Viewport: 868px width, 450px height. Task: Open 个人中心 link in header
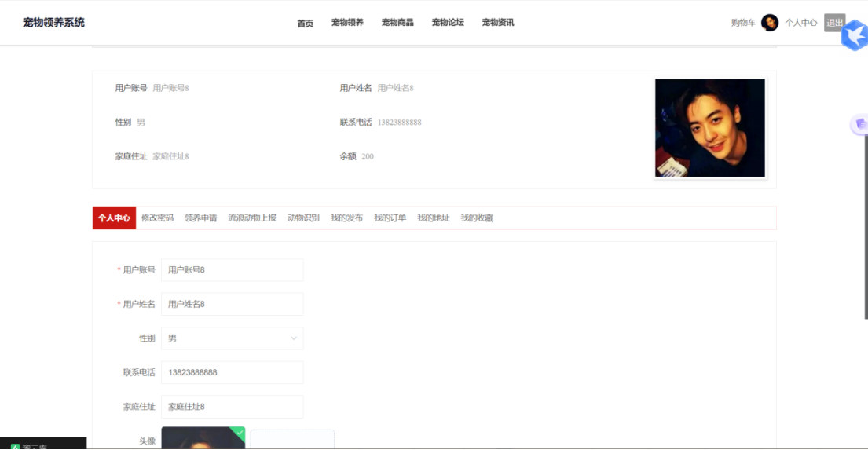click(x=801, y=23)
